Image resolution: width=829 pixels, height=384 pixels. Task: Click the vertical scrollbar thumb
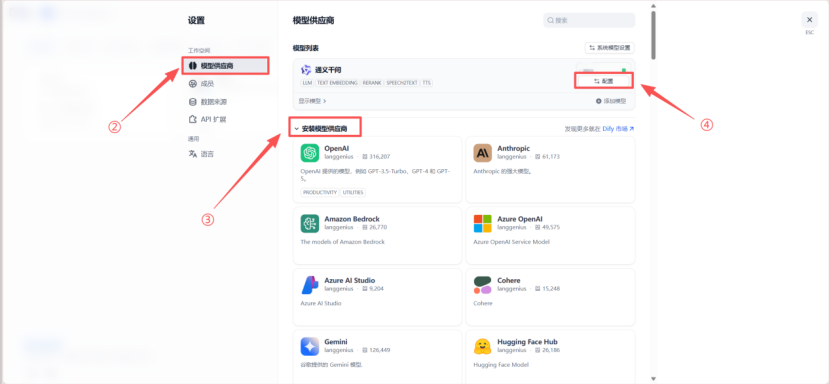click(653, 35)
